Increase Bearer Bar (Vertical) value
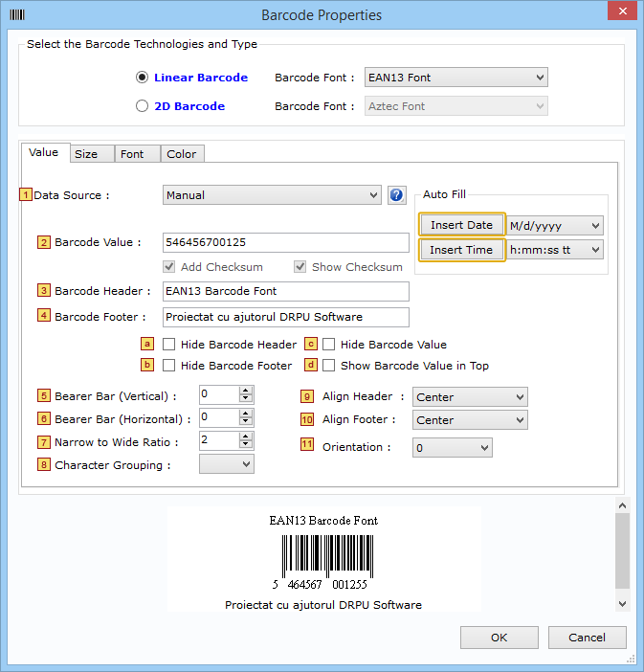 pos(246,391)
